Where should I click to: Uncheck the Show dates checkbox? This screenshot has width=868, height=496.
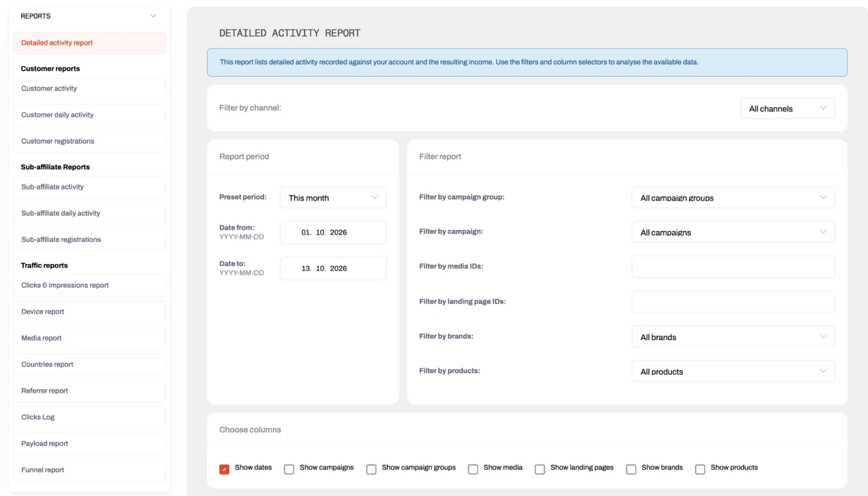tap(224, 469)
